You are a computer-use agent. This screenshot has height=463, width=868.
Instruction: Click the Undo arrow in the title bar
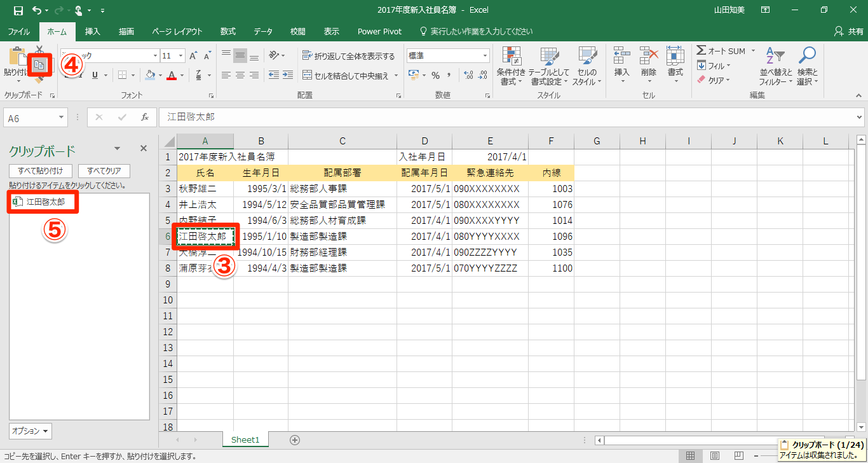tap(37, 10)
